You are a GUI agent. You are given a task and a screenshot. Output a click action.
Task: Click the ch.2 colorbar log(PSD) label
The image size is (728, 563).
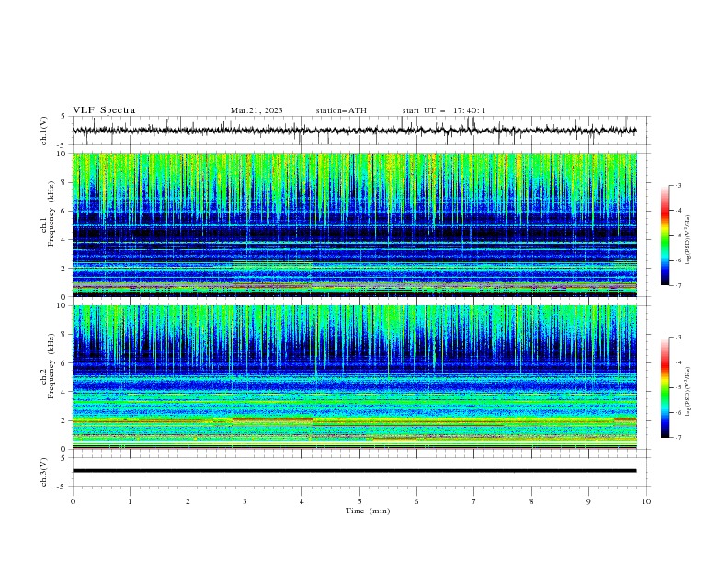click(688, 392)
